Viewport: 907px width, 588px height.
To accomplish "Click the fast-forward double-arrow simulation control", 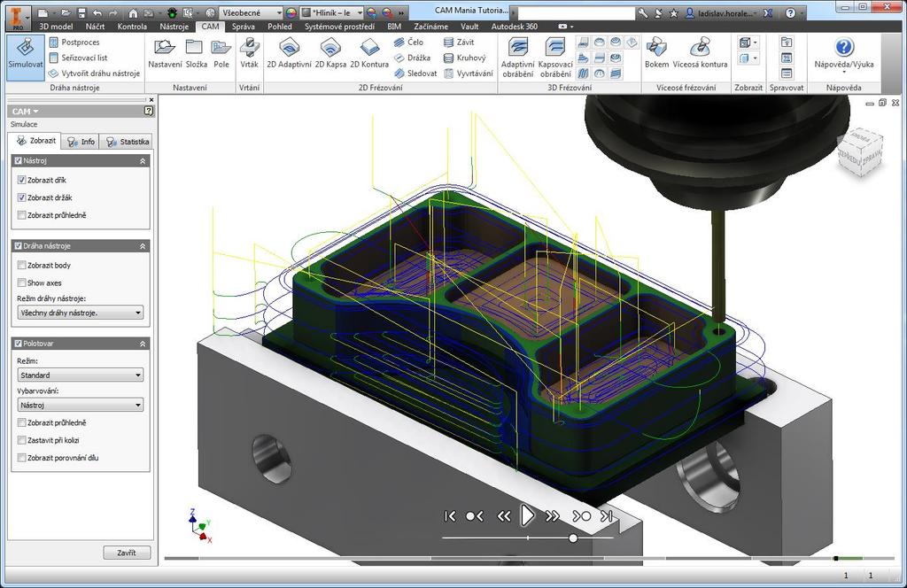I will [553, 516].
